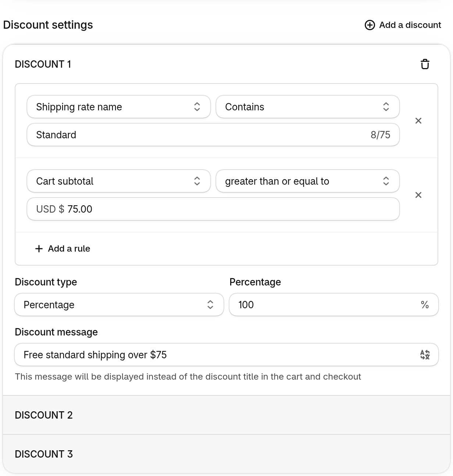Click the Discount type label
The width and height of the screenshot is (453, 476).
[46, 282]
